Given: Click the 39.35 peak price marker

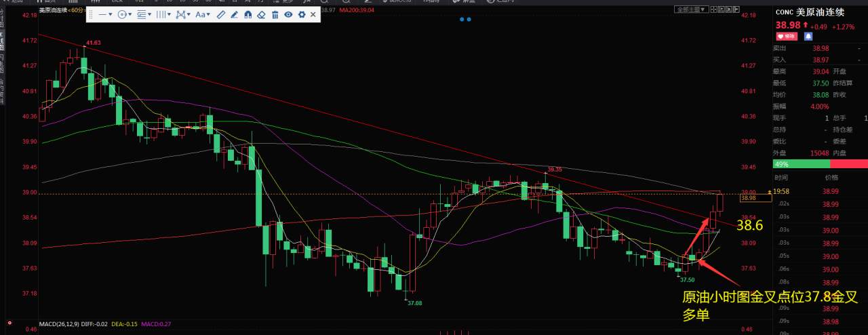Looking at the screenshot, I should point(555,170).
